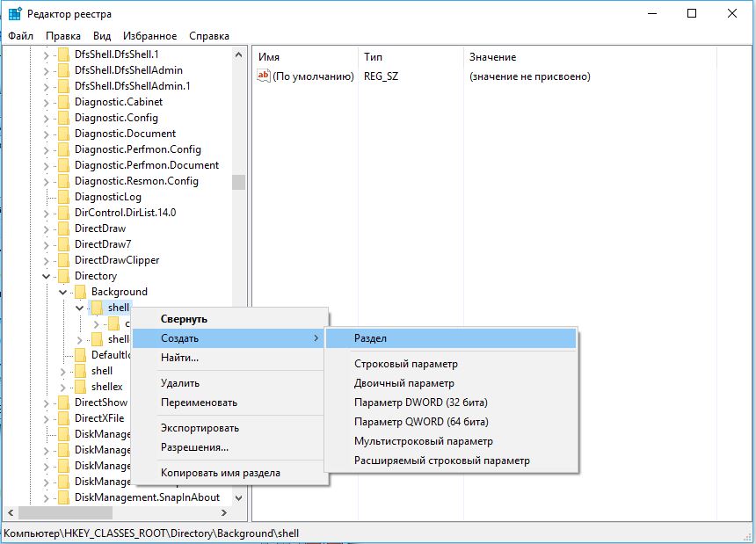Expand the DirectDrawClipper key

47,261
